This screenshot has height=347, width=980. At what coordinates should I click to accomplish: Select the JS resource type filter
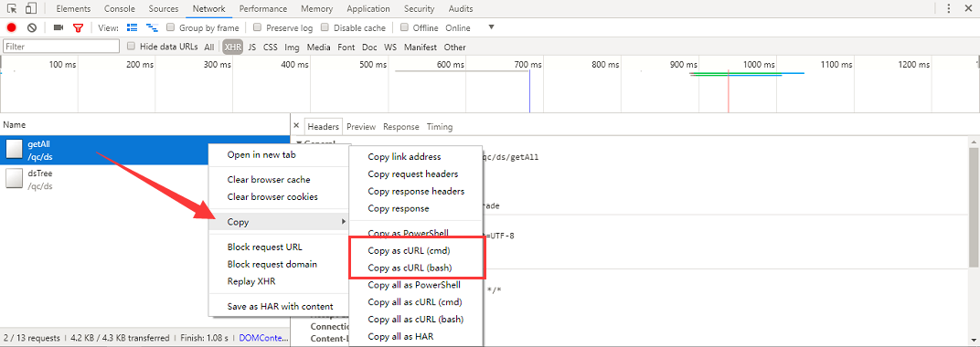click(x=252, y=47)
